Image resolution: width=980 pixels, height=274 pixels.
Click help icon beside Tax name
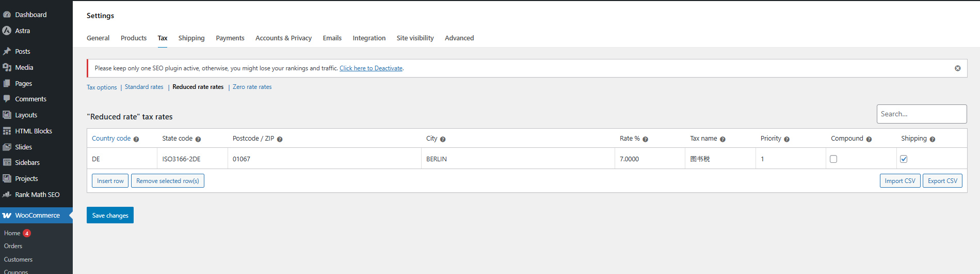coord(722,139)
